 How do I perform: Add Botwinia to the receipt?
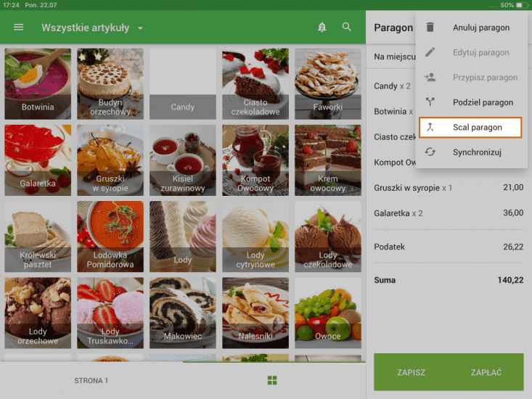coord(38,83)
